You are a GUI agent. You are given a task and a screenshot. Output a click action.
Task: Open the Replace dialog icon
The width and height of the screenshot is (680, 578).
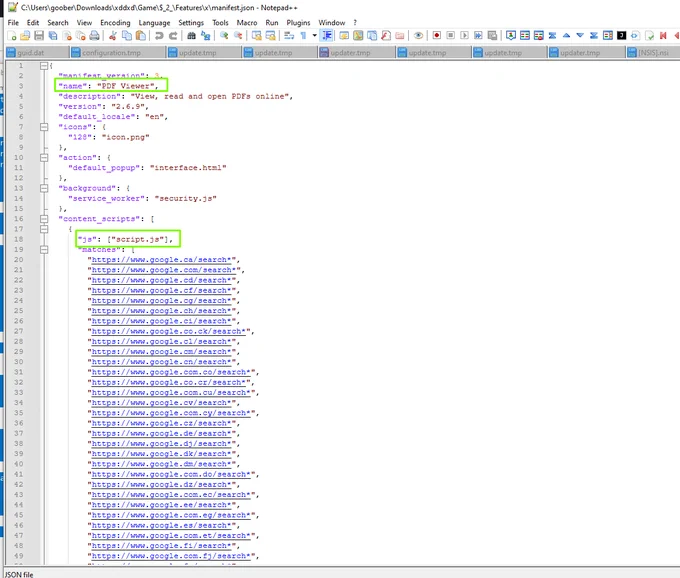pos(206,36)
